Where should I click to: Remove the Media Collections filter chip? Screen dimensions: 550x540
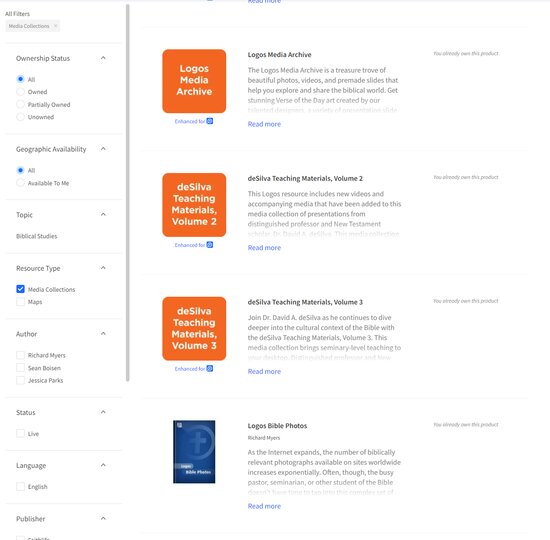pyautogui.click(x=55, y=26)
